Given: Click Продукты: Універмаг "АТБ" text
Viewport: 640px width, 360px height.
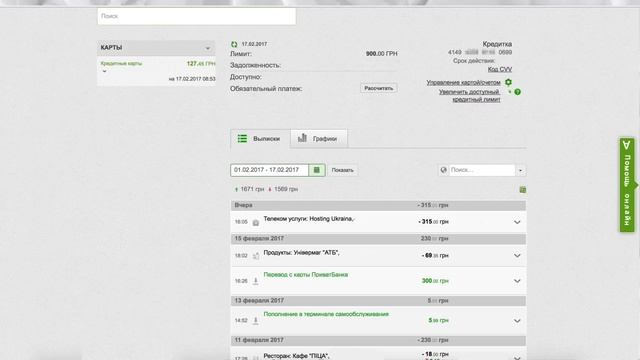Looking at the screenshot, I should 301,253.
